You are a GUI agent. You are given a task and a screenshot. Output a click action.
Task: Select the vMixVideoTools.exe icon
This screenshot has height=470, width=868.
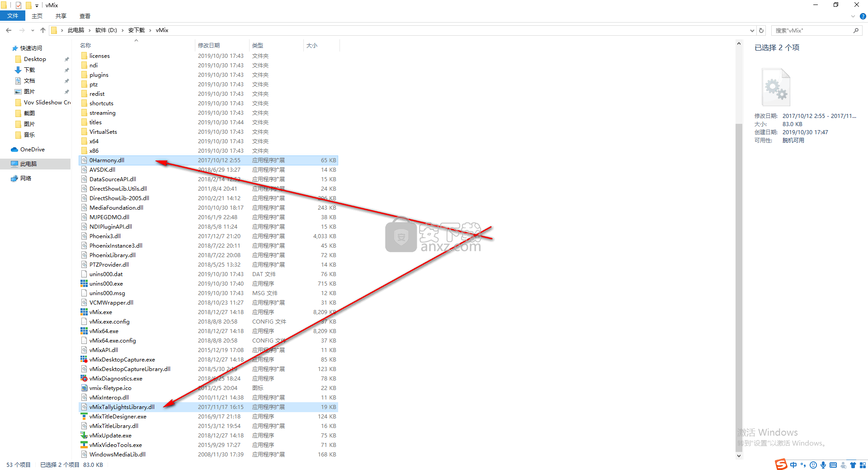[84, 445]
